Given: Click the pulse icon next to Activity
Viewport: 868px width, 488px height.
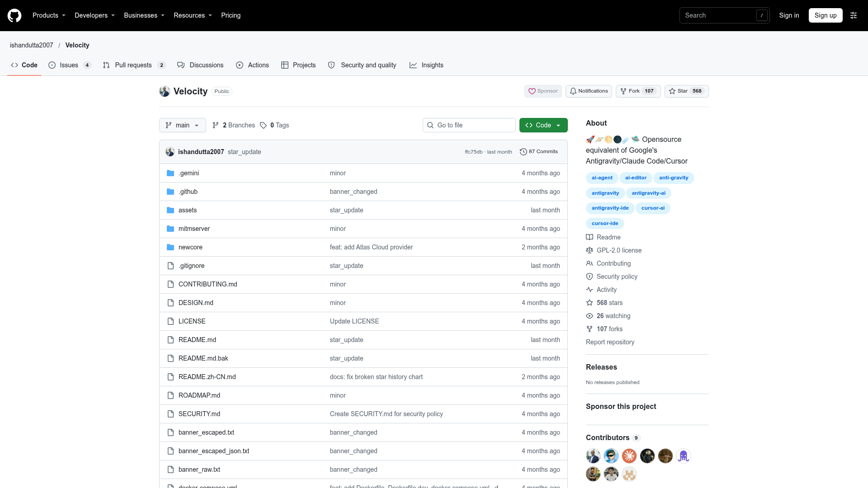Looking at the screenshot, I should (590, 290).
